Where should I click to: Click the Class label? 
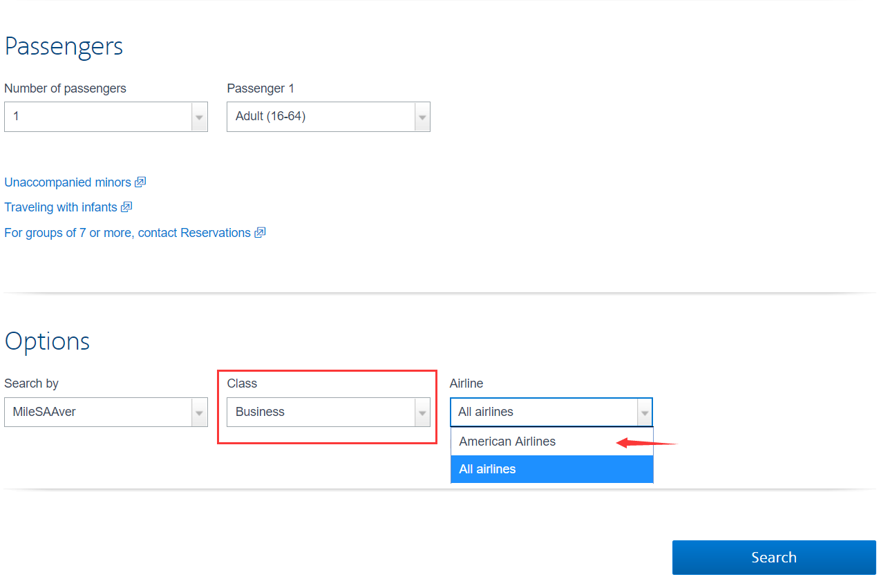tap(242, 383)
